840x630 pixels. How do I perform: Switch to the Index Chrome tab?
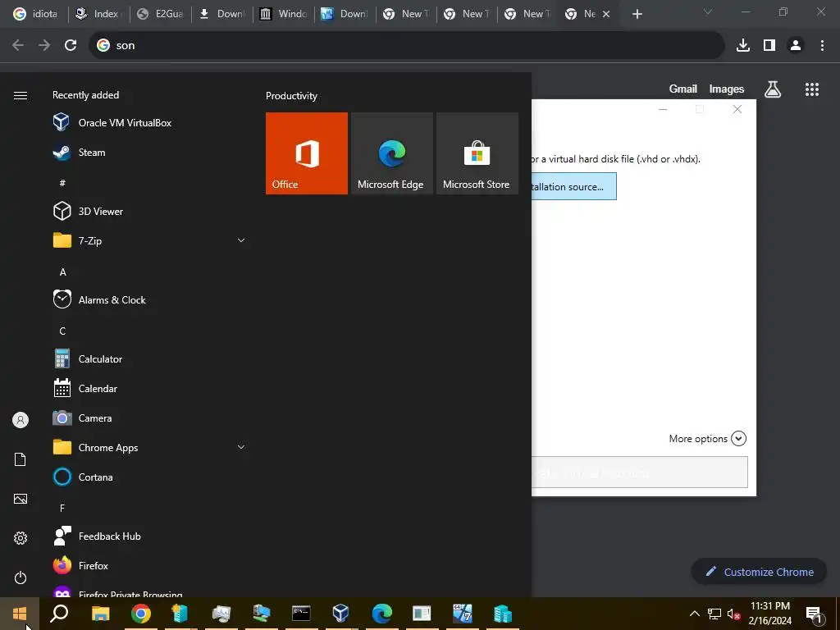(x=98, y=14)
